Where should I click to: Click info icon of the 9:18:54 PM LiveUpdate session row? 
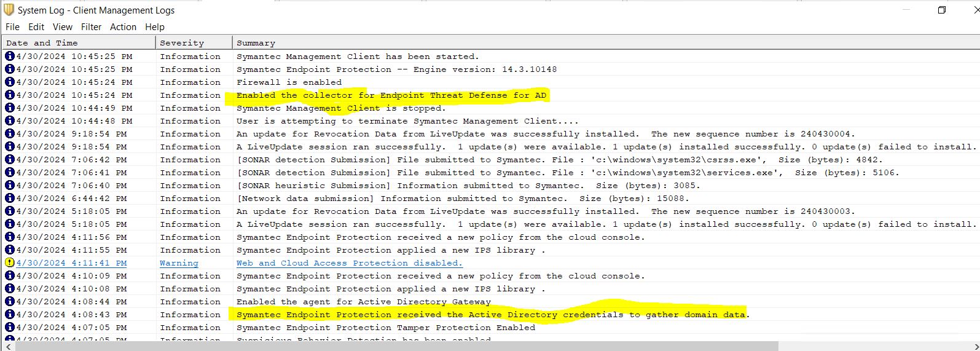9,146
